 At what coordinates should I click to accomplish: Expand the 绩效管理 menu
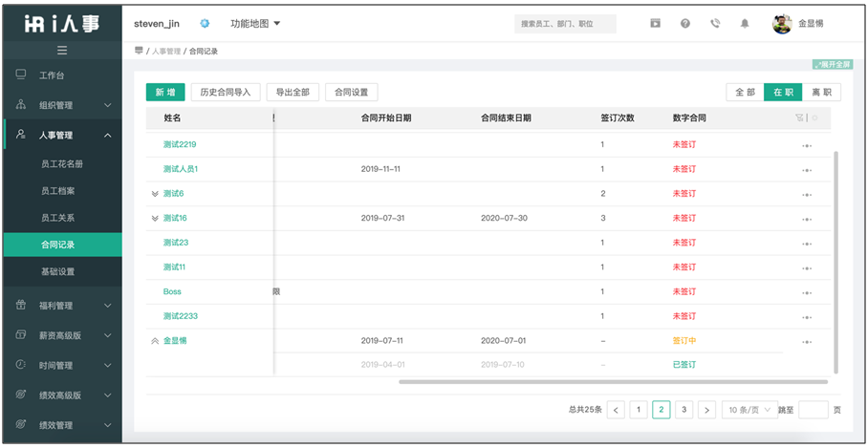(108, 425)
